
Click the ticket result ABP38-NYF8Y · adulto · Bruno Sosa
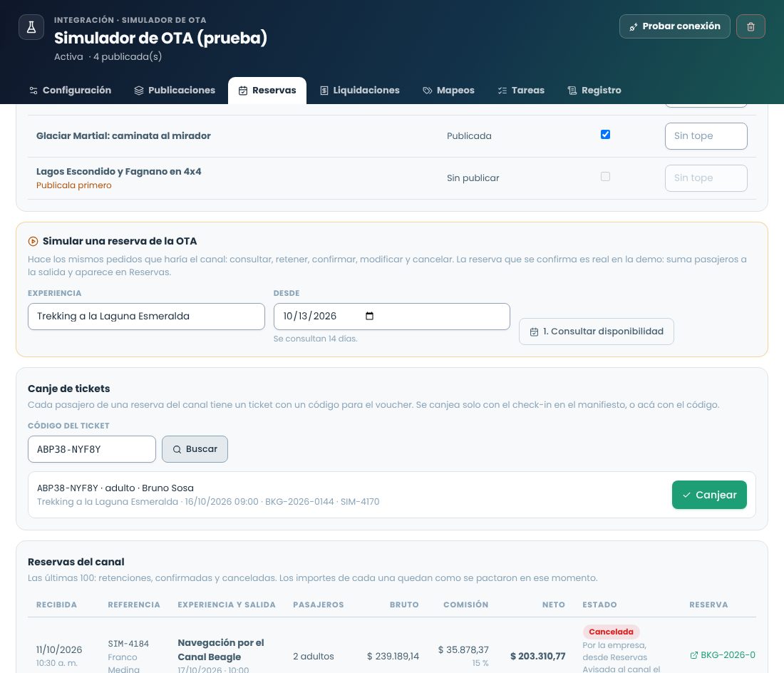(x=115, y=488)
